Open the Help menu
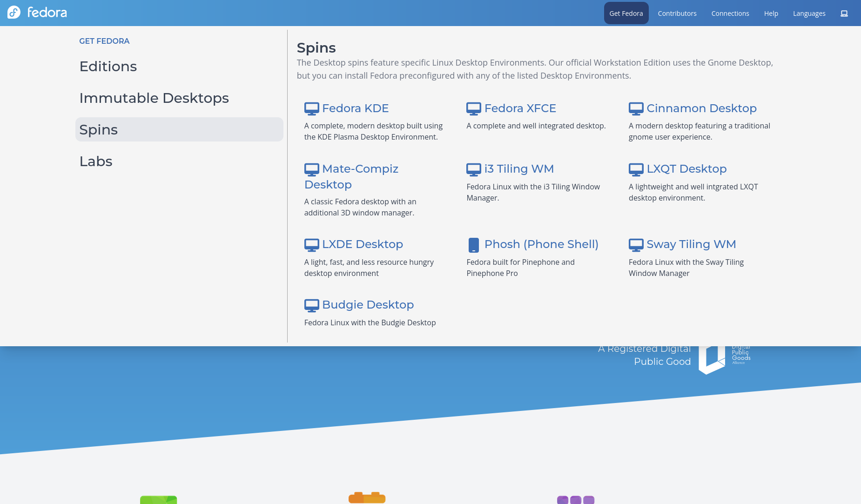 771,13
